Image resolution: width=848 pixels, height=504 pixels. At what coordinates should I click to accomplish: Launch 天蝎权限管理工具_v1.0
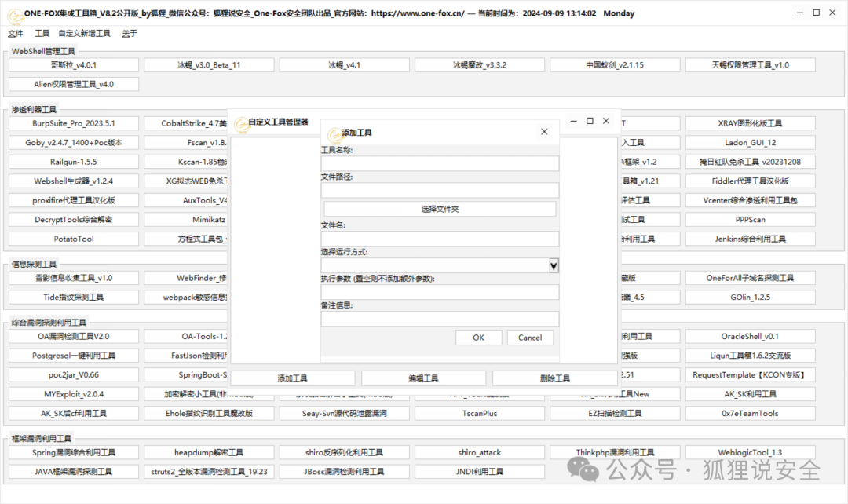tap(750, 65)
